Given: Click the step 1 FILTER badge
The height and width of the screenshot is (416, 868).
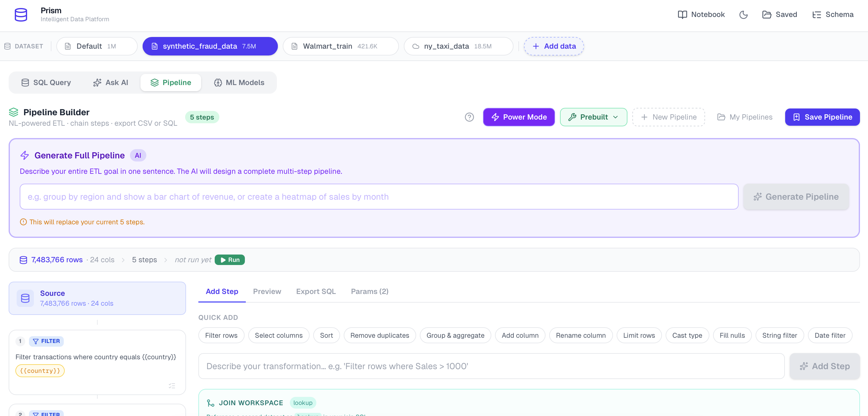Looking at the screenshot, I should tap(46, 341).
